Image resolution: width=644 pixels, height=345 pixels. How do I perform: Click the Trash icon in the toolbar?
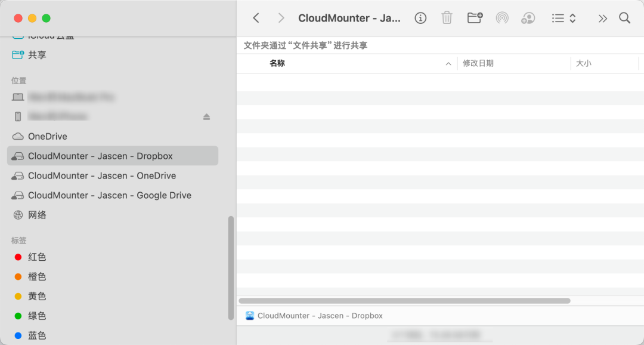click(x=447, y=18)
